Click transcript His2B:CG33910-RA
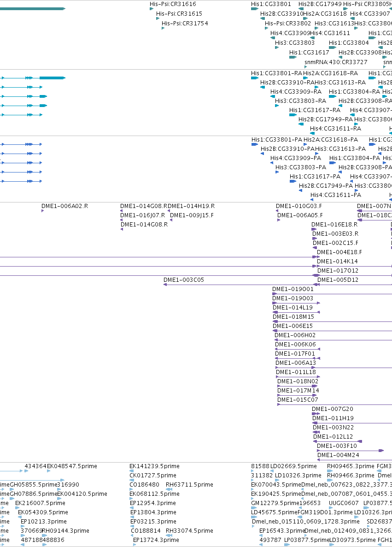This screenshot has width=392, height=547. pos(287,83)
